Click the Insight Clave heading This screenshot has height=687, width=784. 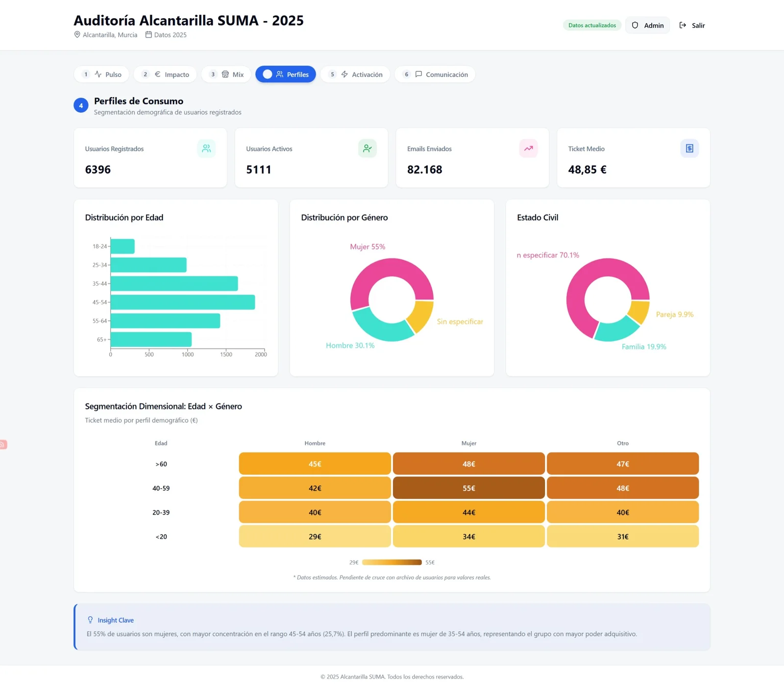[116, 620]
